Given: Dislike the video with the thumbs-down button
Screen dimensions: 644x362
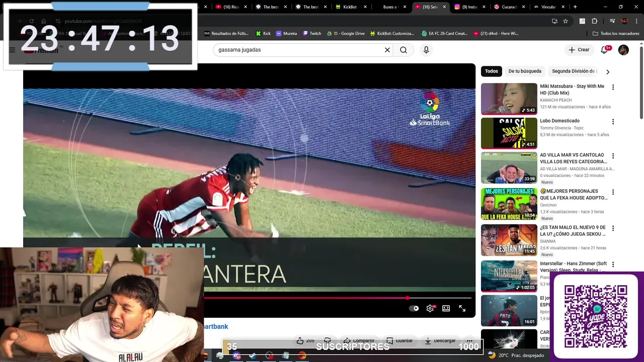Looking at the screenshot, I should (x=328, y=341).
